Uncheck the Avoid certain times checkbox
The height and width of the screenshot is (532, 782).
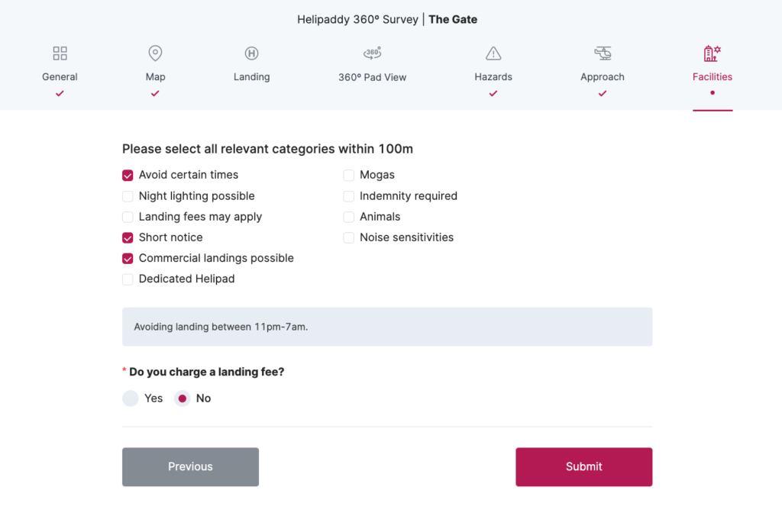click(128, 176)
